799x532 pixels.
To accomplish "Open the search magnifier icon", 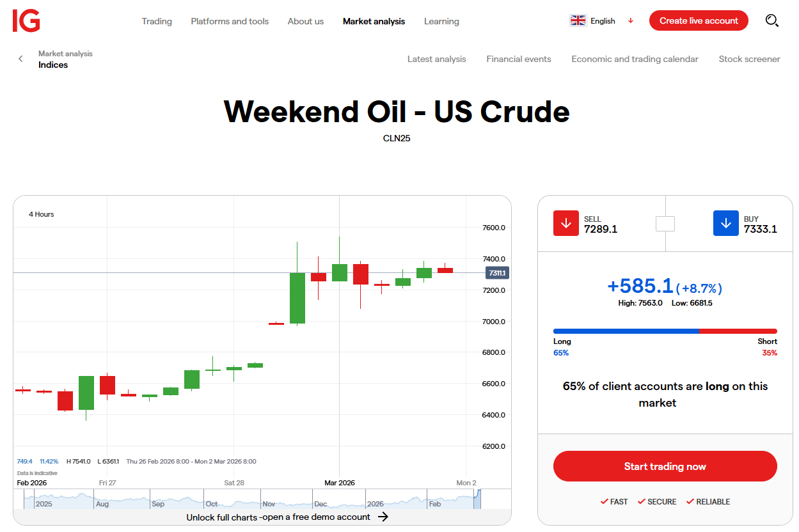I will tap(772, 21).
